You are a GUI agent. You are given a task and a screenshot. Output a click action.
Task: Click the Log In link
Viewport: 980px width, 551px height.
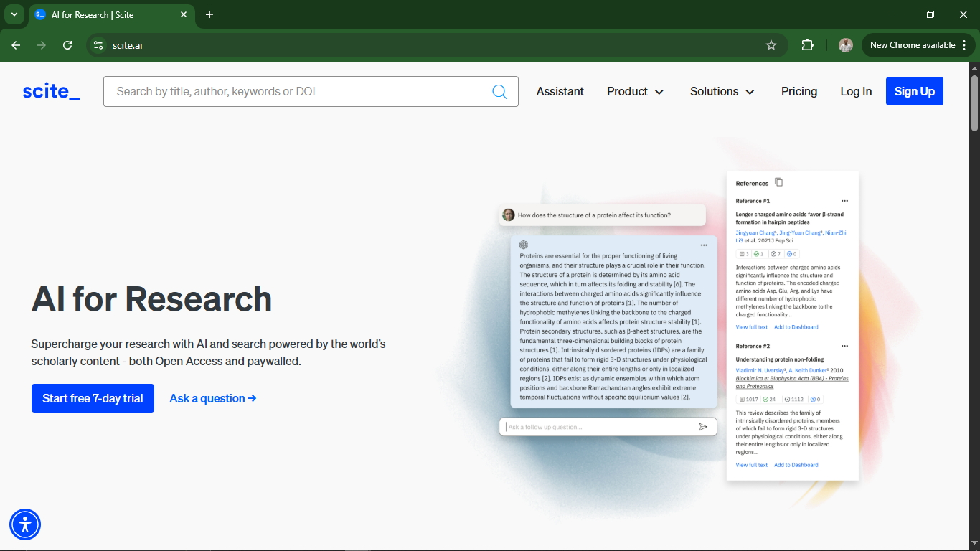click(x=856, y=92)
